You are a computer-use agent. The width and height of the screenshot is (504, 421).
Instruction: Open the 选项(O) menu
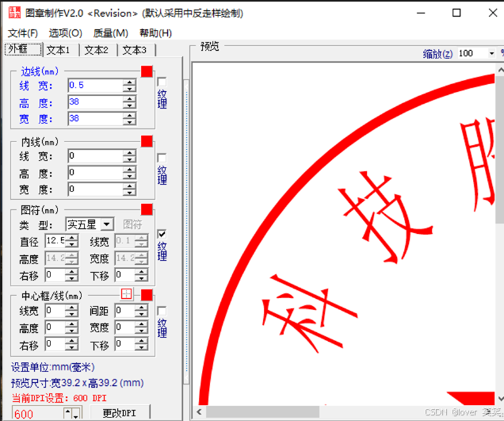coord(65,33)
